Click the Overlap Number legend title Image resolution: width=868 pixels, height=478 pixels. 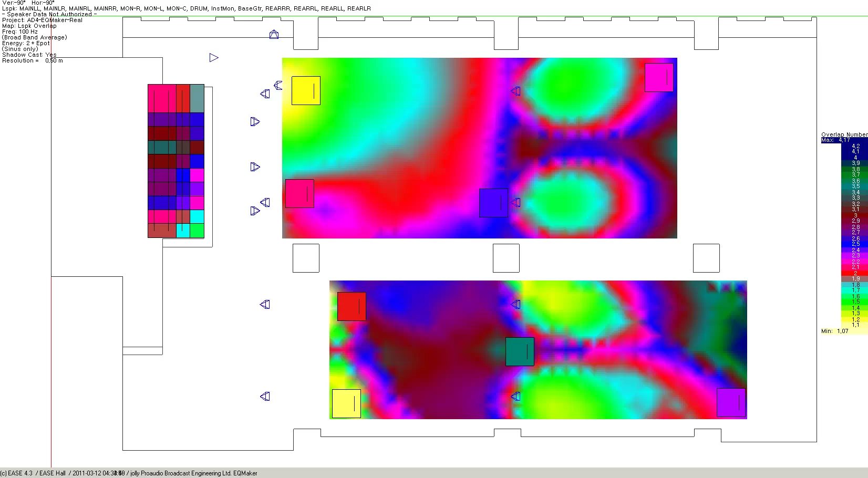[x=844, y=134]
